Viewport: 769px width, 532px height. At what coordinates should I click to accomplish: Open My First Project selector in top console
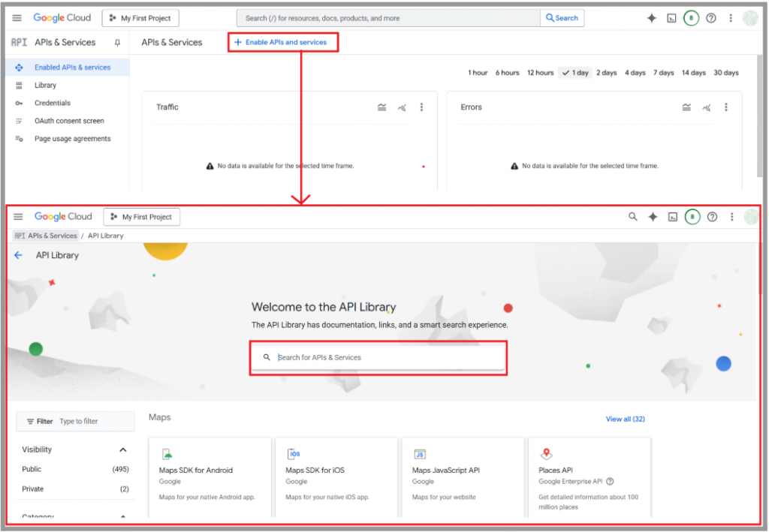140,18
